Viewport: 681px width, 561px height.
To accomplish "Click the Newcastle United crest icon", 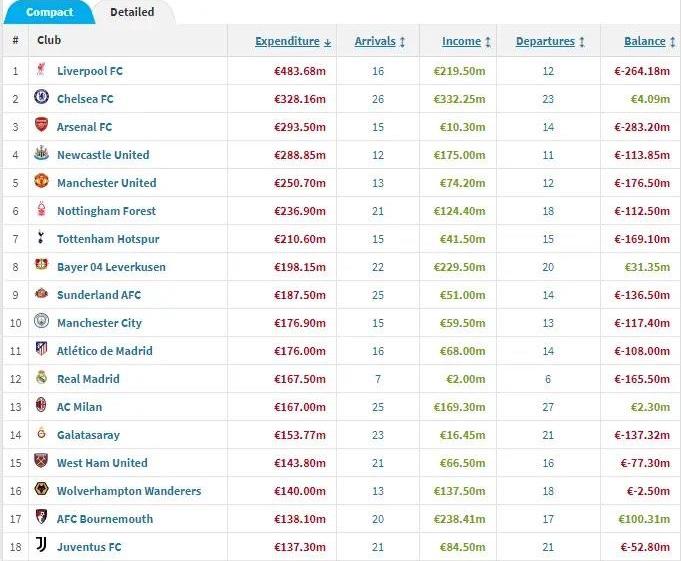I will coord(41,153).
